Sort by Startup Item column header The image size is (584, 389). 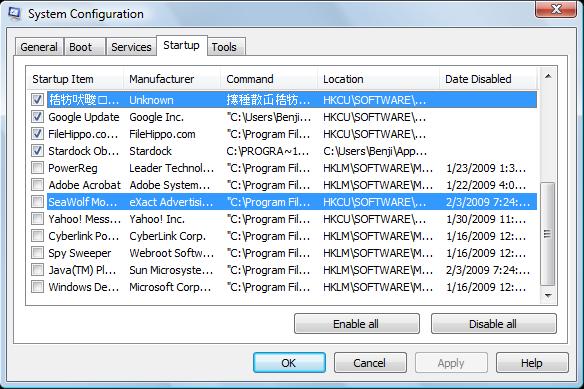pyautogui.click(x=75, y=79)
